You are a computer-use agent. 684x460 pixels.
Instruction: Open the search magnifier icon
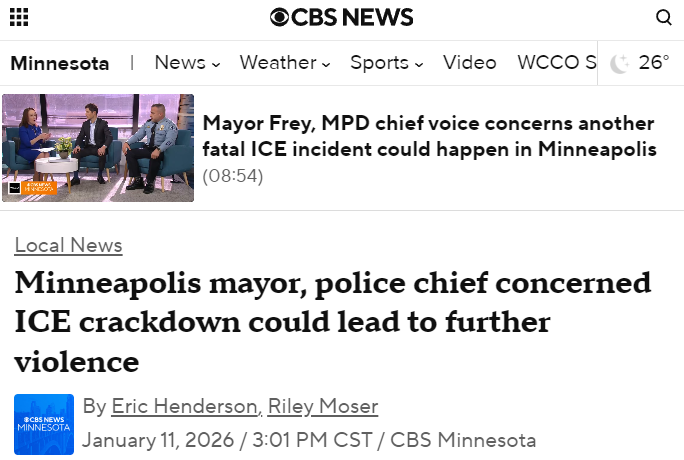pos(664,17)
